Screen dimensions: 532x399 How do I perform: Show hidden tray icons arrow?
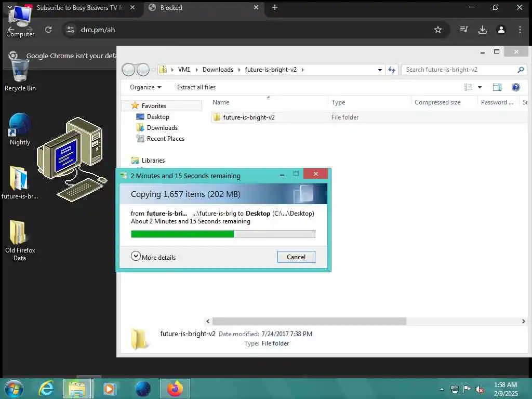click(x=442, y=389)
